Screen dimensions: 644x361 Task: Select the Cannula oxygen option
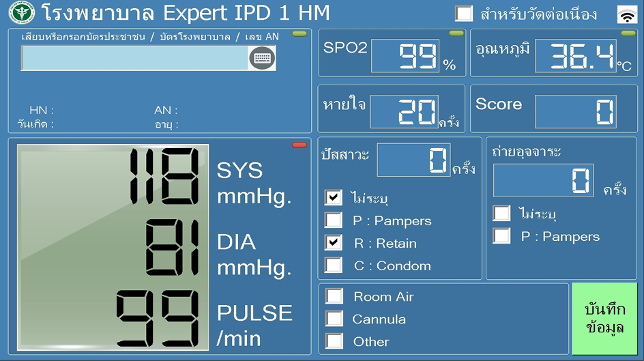334,319
